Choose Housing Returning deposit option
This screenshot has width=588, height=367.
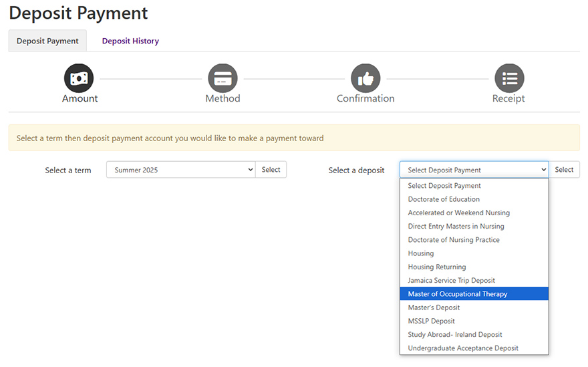coord(474,267)
